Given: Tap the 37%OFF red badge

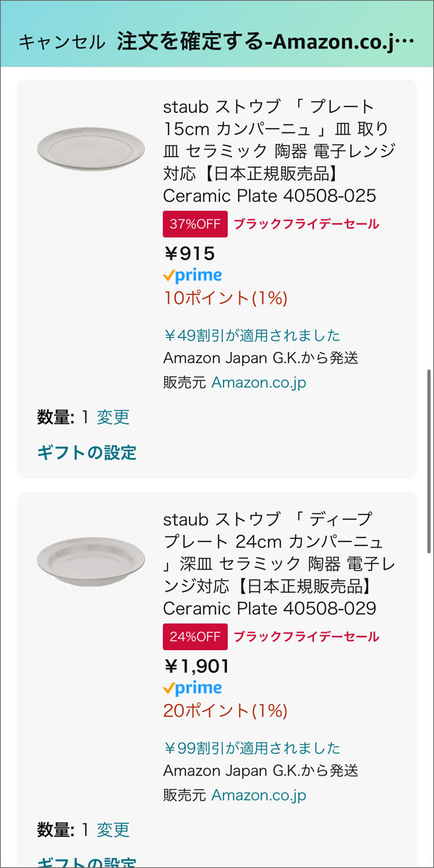Looking at the screenshot, I should pos(195,224).
